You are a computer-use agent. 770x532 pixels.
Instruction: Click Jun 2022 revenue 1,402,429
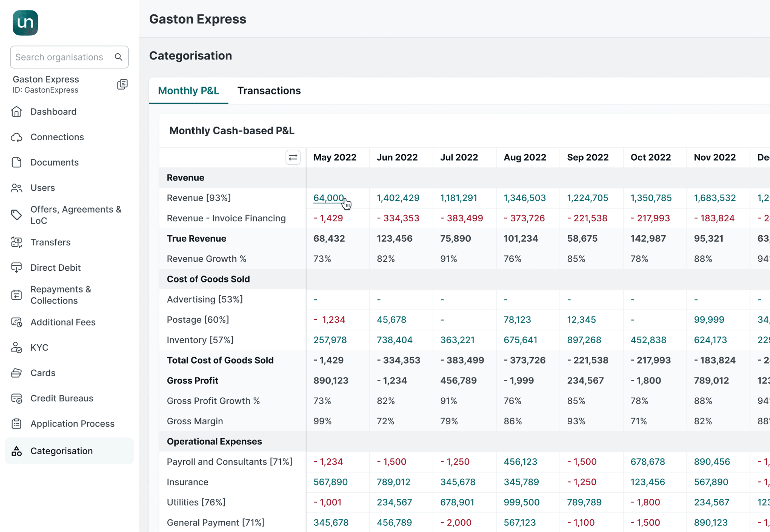click(x=398, y=198)
